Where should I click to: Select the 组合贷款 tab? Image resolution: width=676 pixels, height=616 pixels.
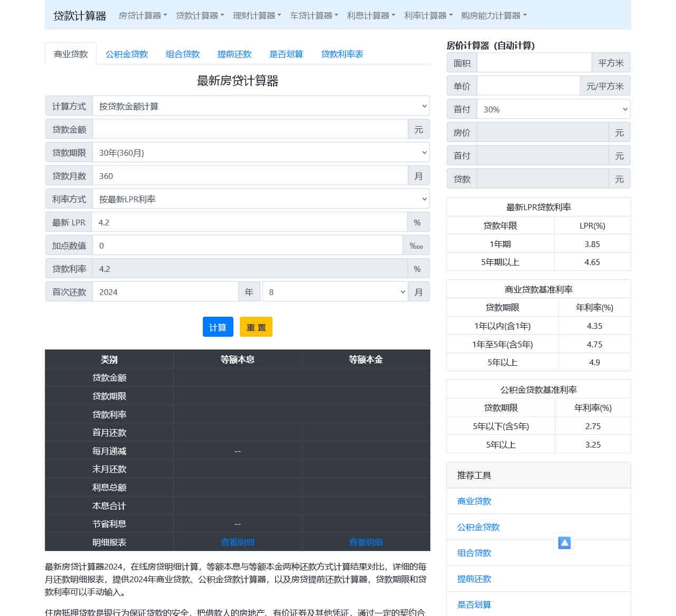pyautogui.click(x=183, y=54)
